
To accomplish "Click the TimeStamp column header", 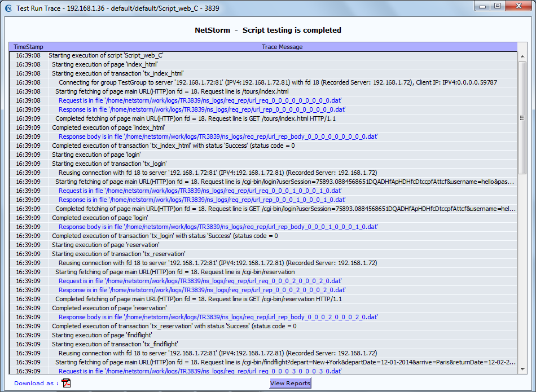I will 28,47.
